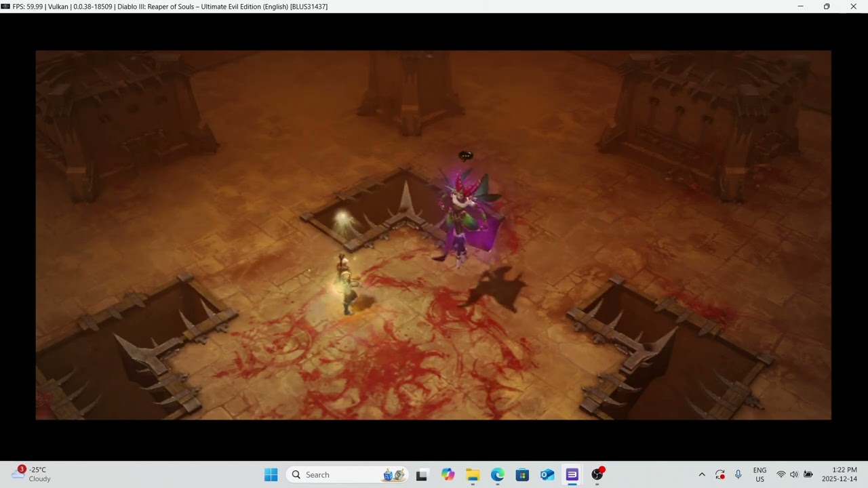This screenshot has width=868, height=488.
Task: Open clock showing 1:22 PM
Action: (x=840, y=474)
